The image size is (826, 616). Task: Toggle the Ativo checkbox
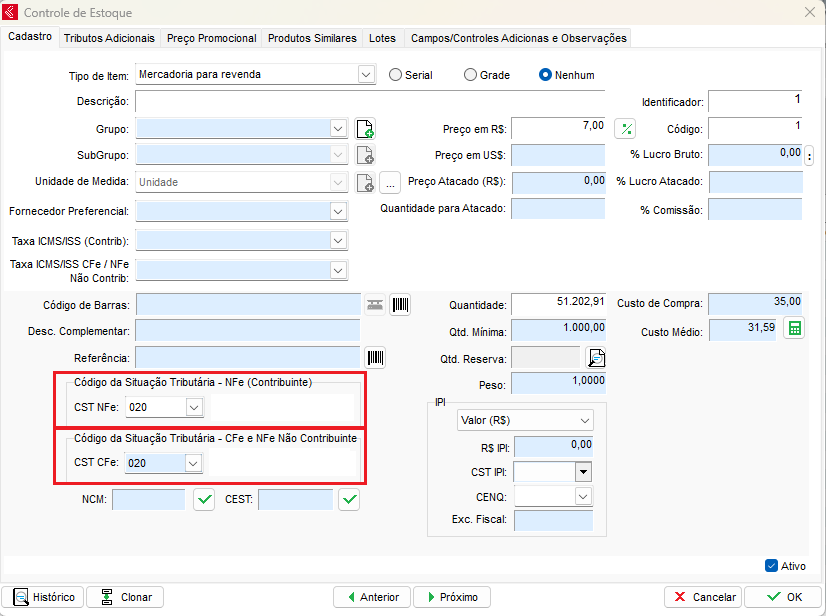[x=771, y=565]
